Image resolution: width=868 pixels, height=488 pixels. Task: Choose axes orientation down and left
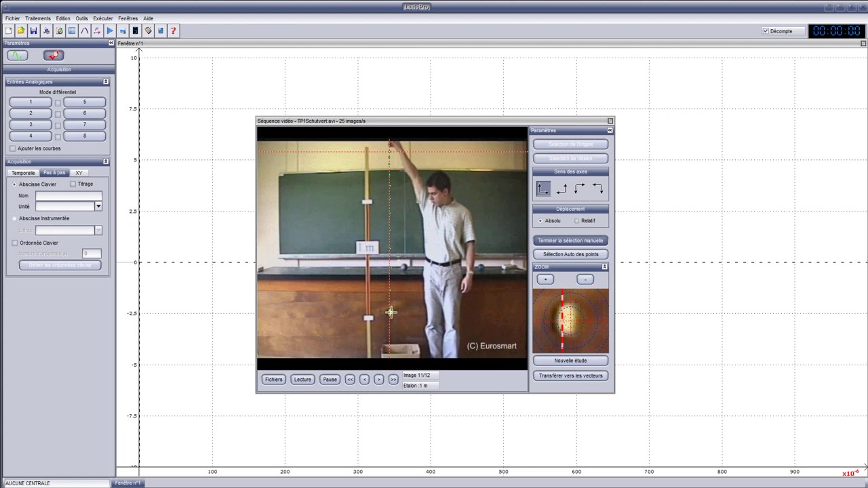pos(597,189)
